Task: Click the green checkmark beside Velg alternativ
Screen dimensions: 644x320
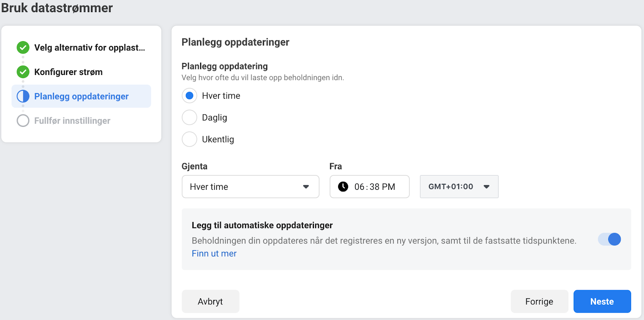Action: (x=23, y=48)
